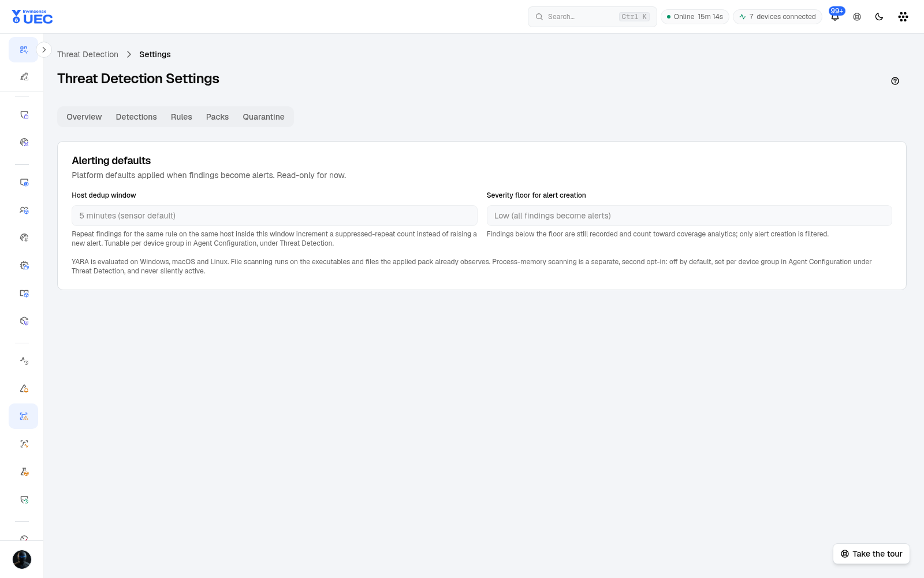924x578 pixels.
Task: Open the flask with globe sidebar icon
Action: (24, 472)
